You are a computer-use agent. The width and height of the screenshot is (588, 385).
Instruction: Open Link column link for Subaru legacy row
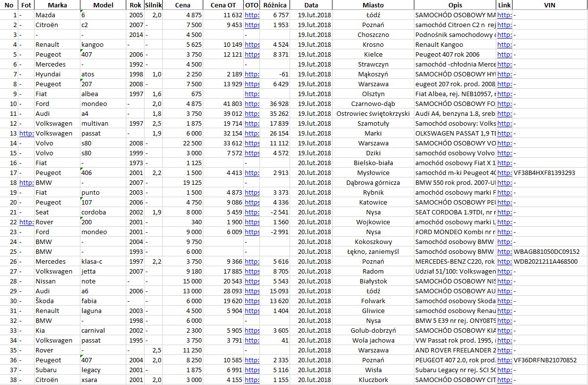(x=504, y=370)
